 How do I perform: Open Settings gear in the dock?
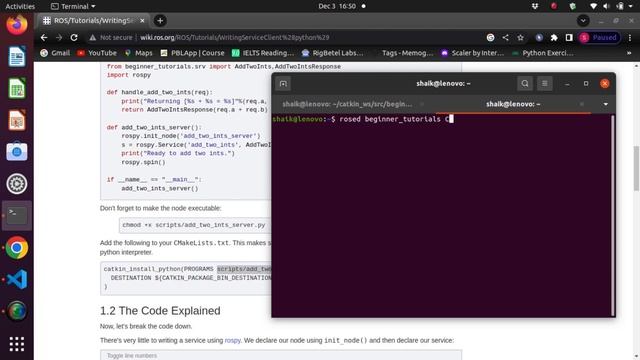coord(17,184)
